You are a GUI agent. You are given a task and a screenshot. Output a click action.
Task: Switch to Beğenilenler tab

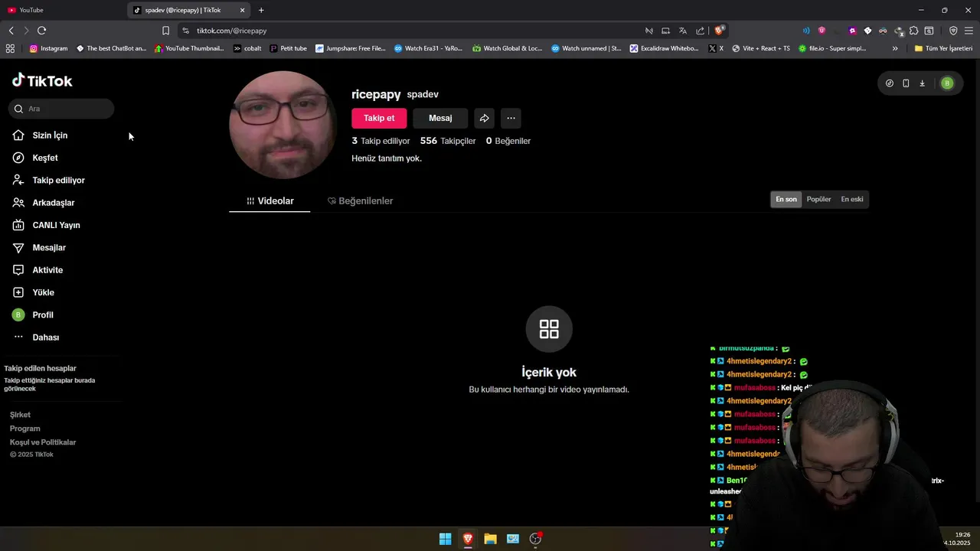[x=360, y=201]
